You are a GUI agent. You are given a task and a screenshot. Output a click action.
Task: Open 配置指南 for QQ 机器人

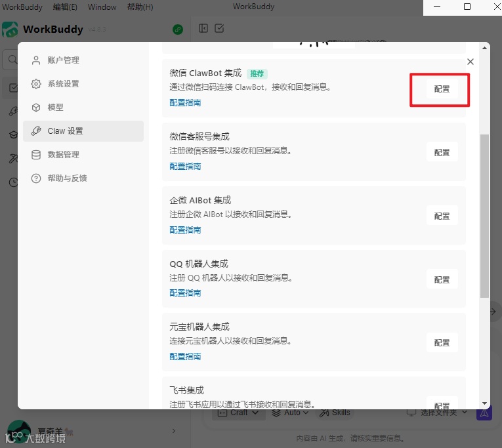tap(185, 293)
